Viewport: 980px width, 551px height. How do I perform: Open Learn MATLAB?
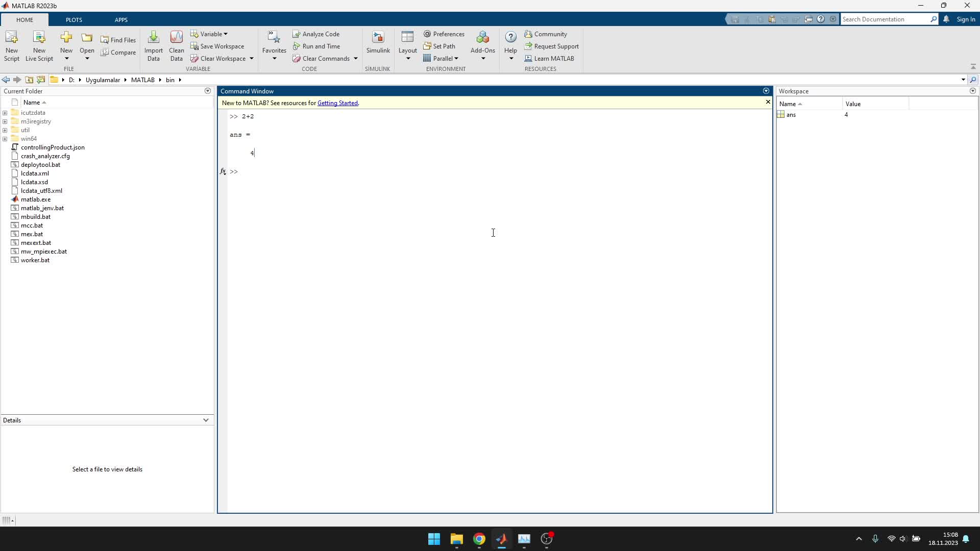[549, 58]
